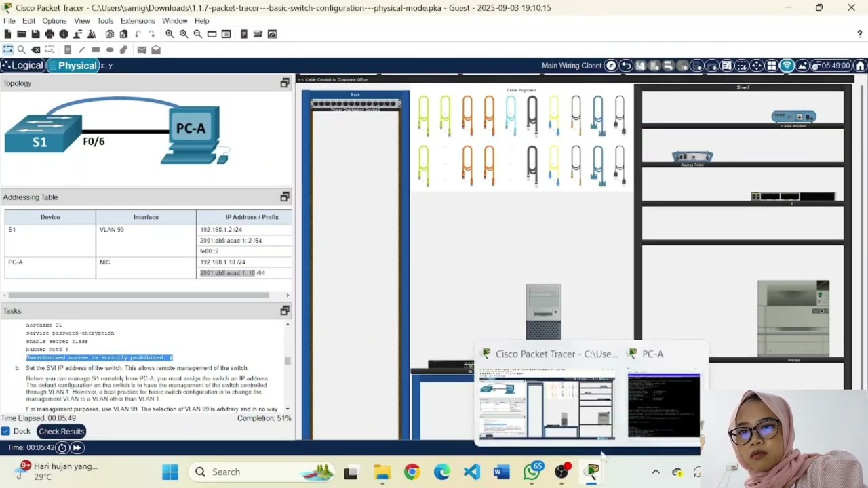Open Microsoft Word from the taskbar

tap(502, 472)
